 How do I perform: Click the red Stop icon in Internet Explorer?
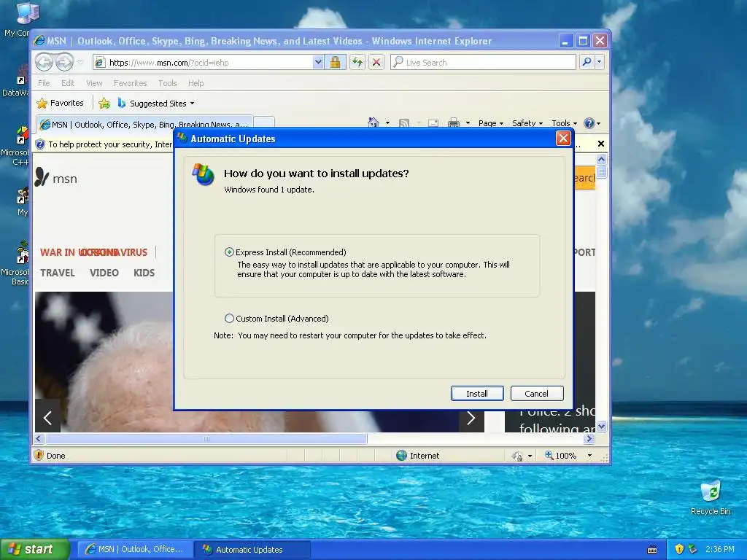coord(376,63)
